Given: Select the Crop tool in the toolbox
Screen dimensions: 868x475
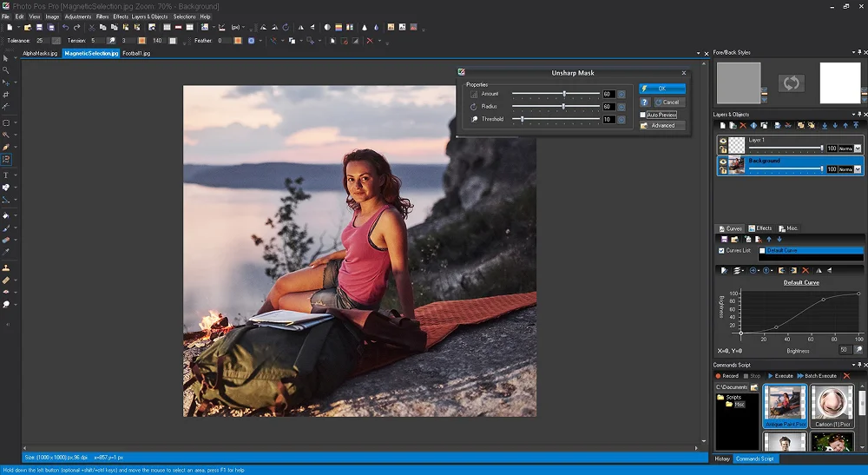Looking at the screenshot, I should coord(6,95).
